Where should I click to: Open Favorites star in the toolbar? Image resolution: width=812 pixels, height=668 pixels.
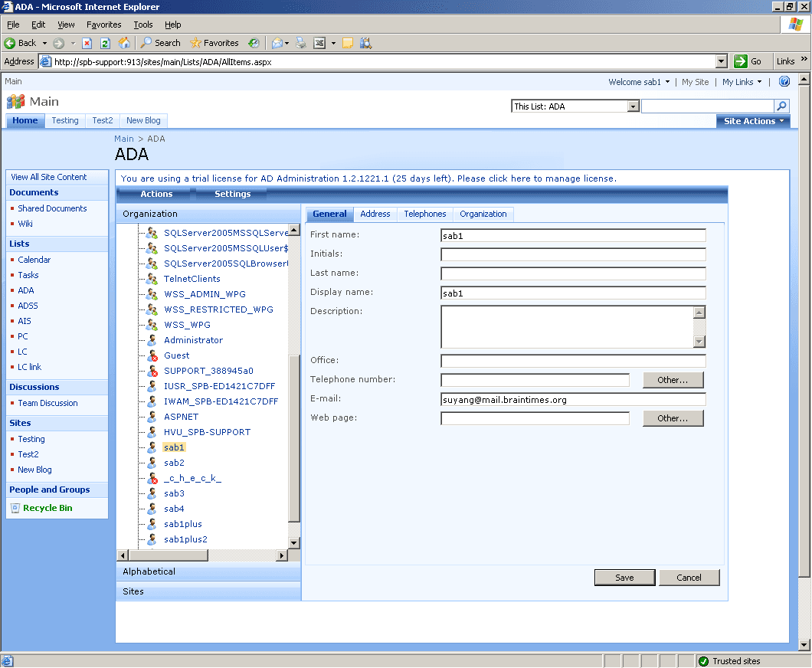(x=214, y=43)
